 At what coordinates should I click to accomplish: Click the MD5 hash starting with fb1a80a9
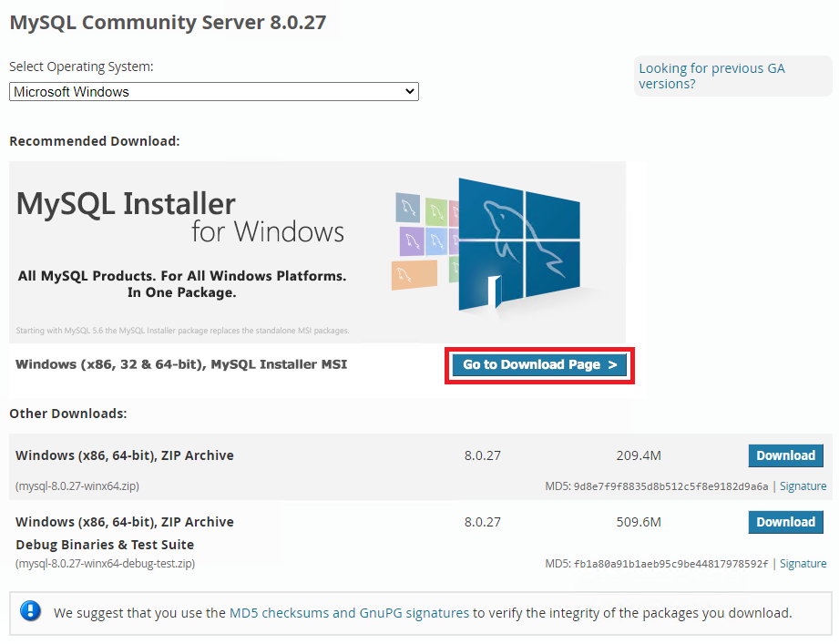pyautogui.click(x=670, y=564)
